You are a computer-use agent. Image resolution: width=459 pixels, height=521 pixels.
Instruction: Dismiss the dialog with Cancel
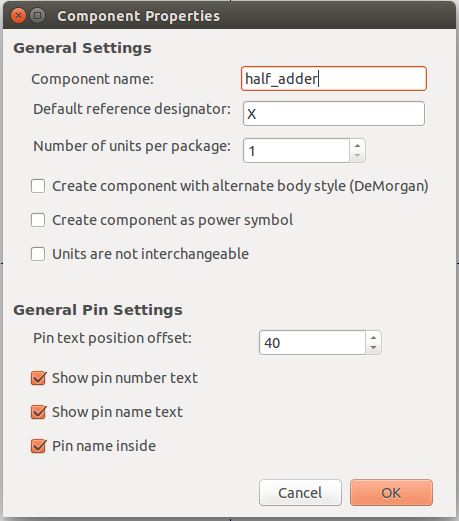tap(300, 493)
